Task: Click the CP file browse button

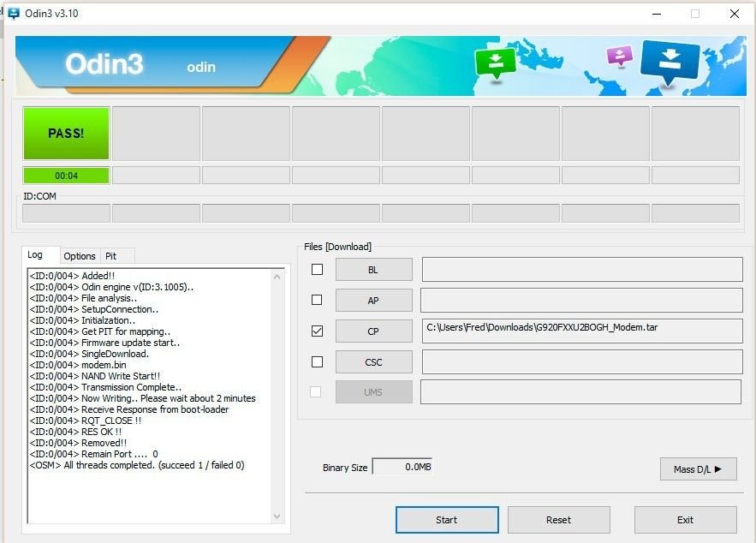Action: point(373,331)
